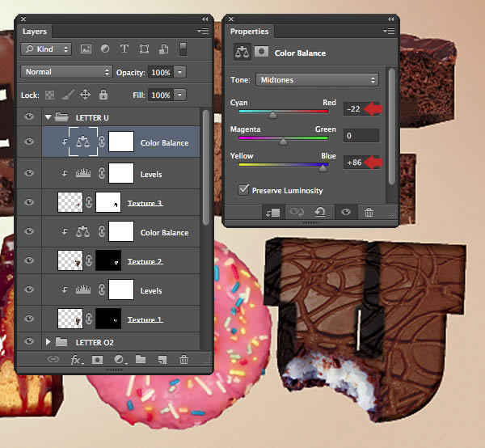Click the Cyan-Red slider handle

(x=272, y=115)
